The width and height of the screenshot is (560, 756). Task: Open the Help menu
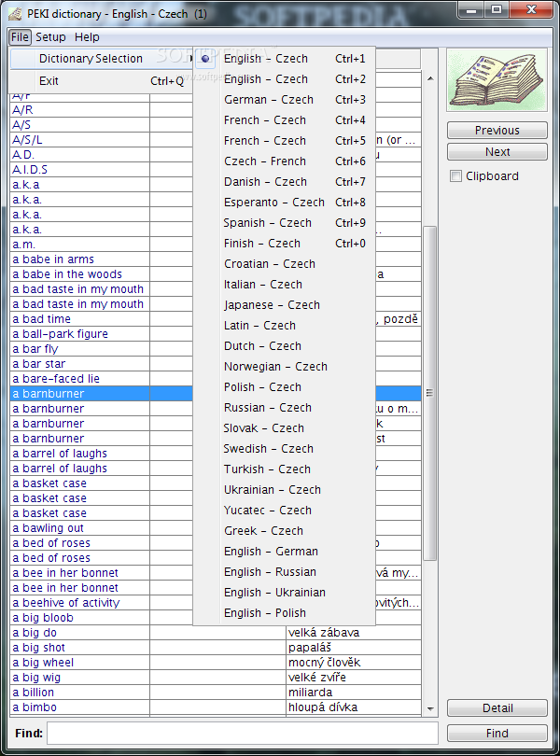pos(87,37)
